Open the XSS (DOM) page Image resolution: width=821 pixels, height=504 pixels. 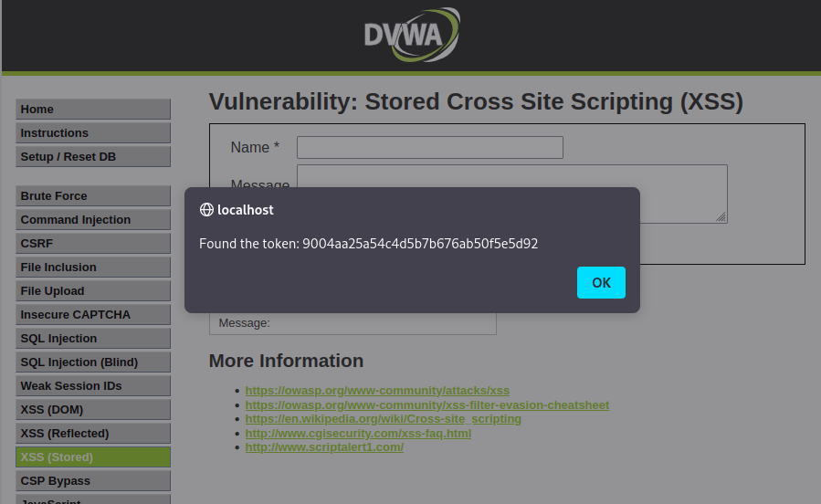[92, 409]
